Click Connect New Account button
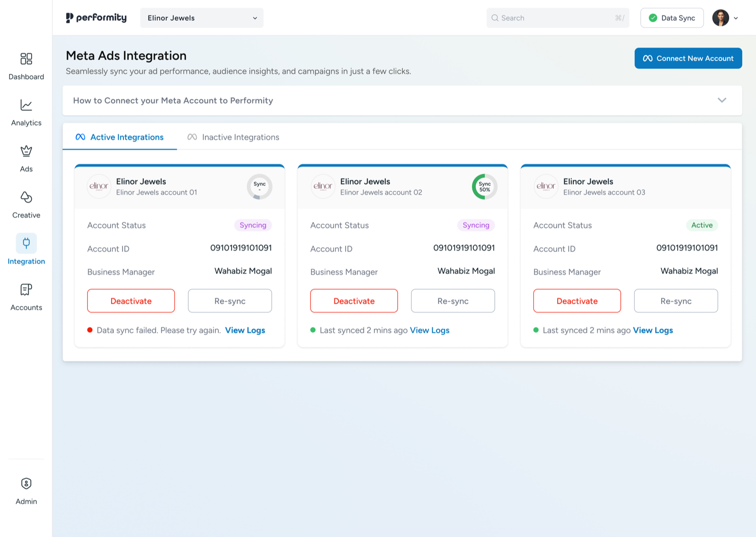 point(688,58)
